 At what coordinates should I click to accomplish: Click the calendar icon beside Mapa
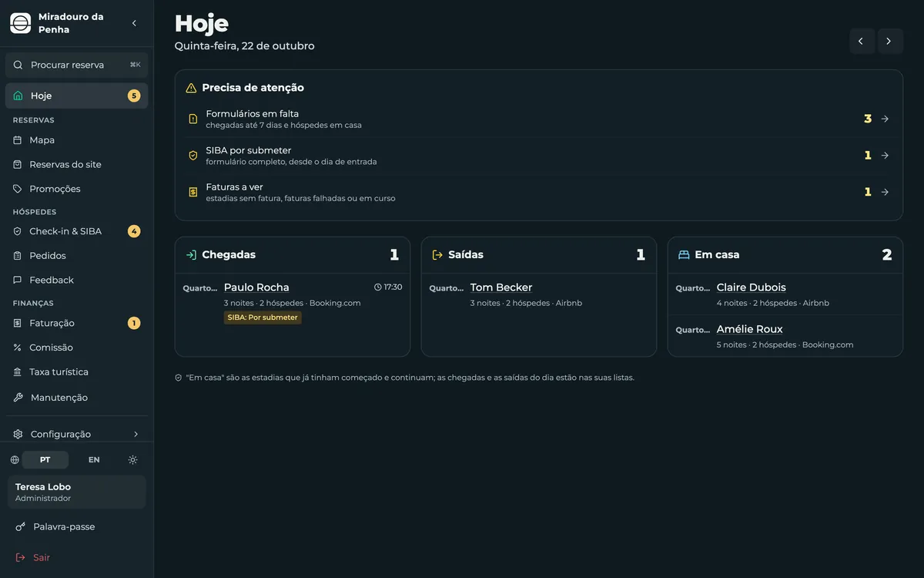click(x=18, y=140)
